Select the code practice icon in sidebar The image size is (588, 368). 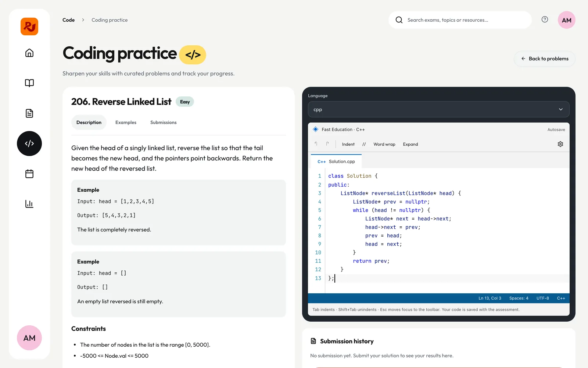click(29, 144)
